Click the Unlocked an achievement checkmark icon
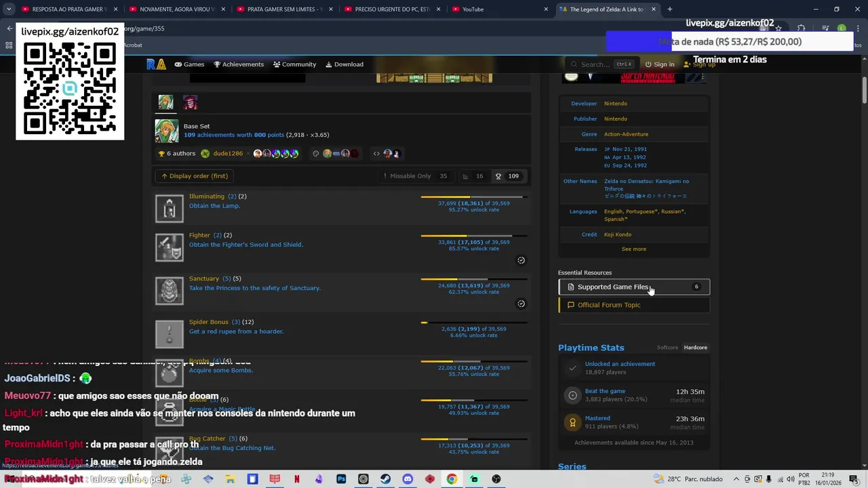868x488 pixels. pos(573,368)
